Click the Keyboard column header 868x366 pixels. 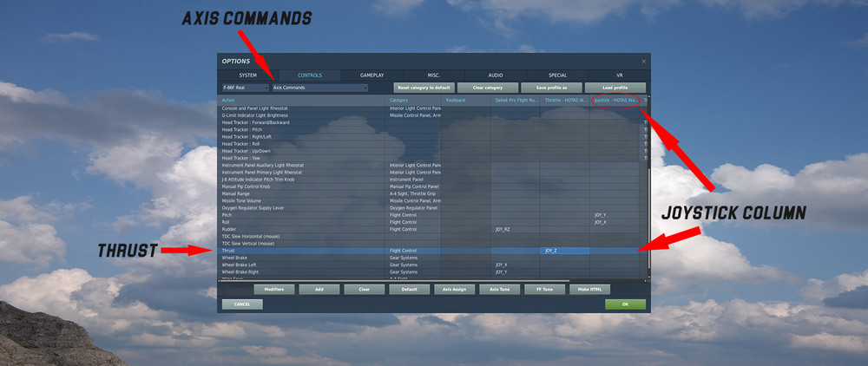[465, 100]
